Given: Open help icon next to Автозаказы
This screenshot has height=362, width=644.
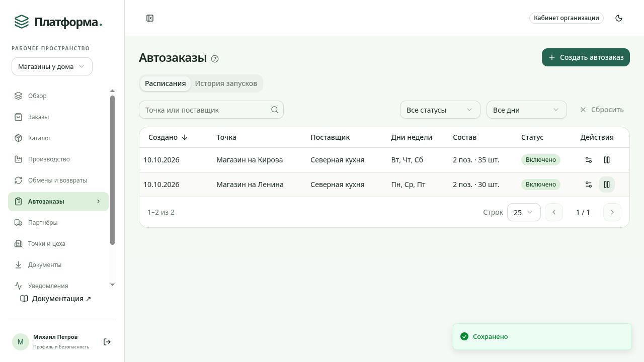Looking at the screenshot, I should [215, 59].
